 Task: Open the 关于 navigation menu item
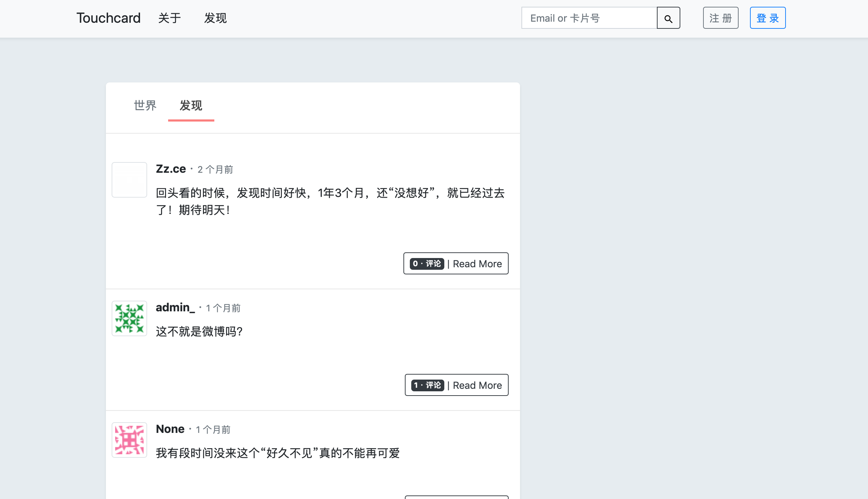pos(170,18)
